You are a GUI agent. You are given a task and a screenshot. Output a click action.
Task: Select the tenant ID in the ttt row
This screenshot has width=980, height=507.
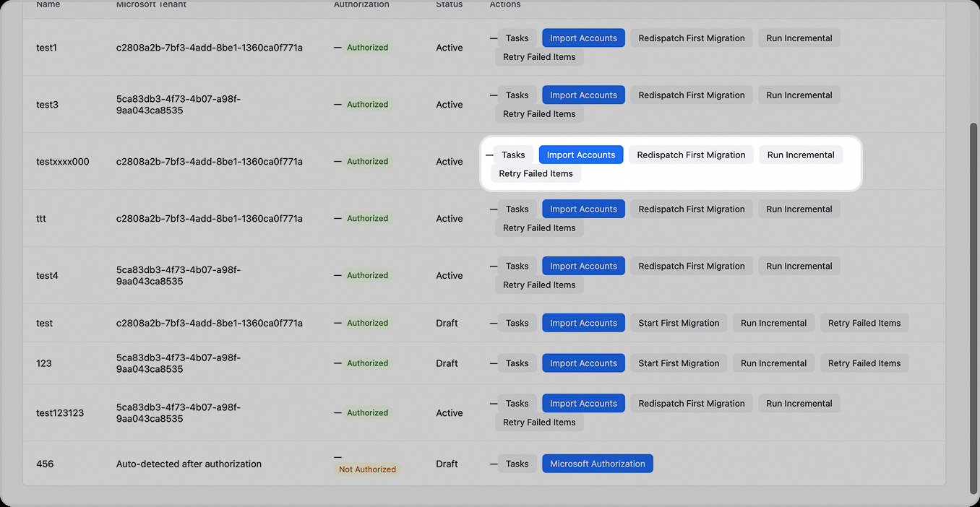click(210, 218)
